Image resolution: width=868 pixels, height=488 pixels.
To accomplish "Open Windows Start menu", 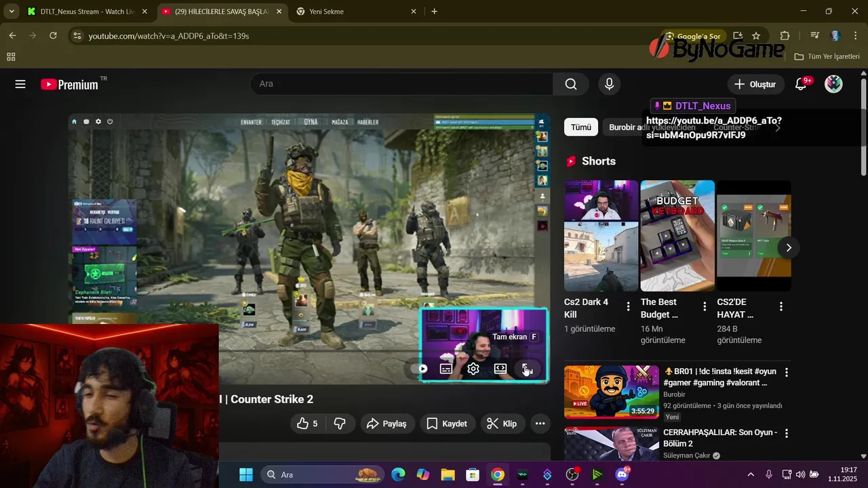I will [246, 474].
